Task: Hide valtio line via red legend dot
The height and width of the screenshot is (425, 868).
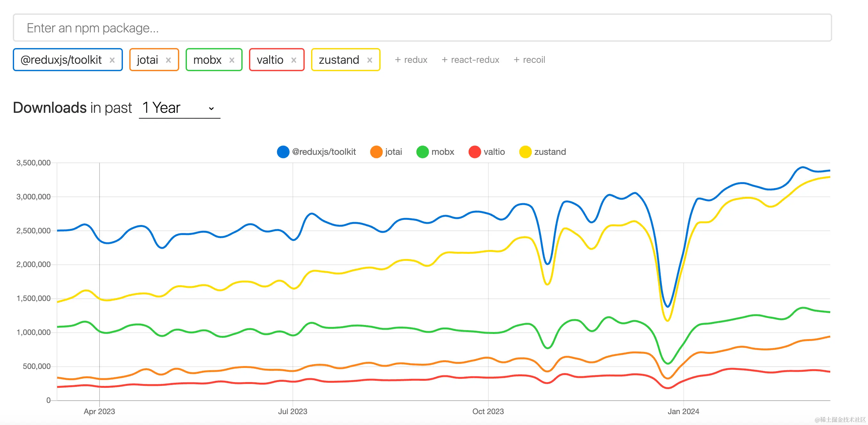Action: pos(474,152)
